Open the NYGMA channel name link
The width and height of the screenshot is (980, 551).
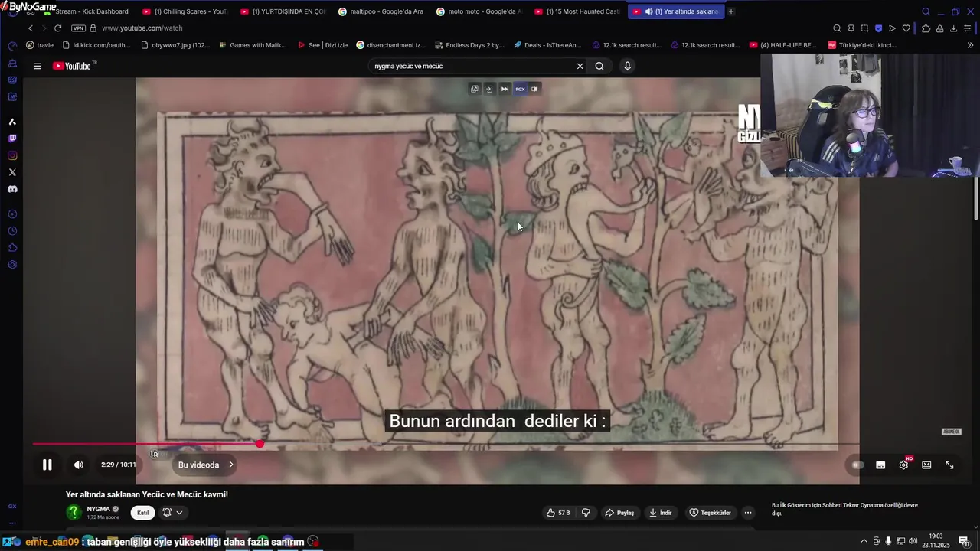(98, 509)
